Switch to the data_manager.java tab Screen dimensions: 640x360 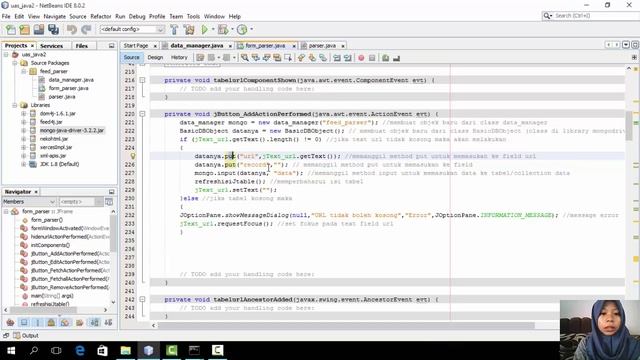[197, 46]
